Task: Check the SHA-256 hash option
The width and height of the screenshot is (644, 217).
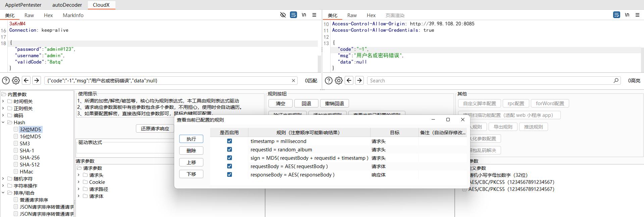Action: [x=16, y=158]
